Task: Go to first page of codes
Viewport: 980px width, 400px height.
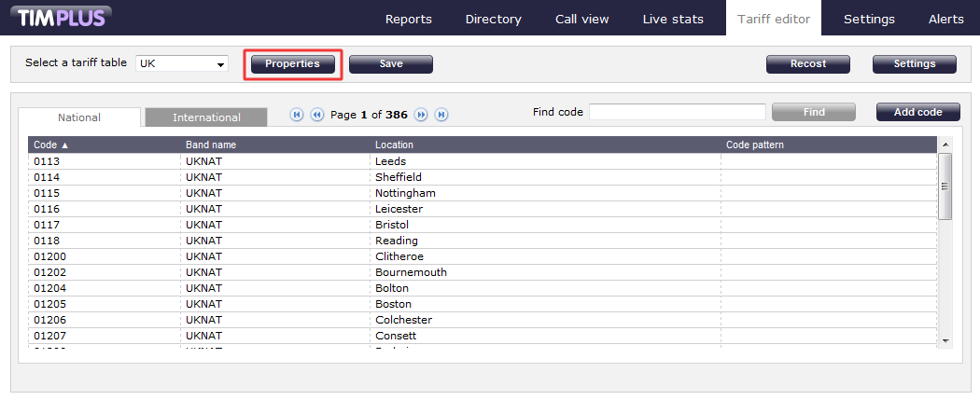Action: coord(297,115)
